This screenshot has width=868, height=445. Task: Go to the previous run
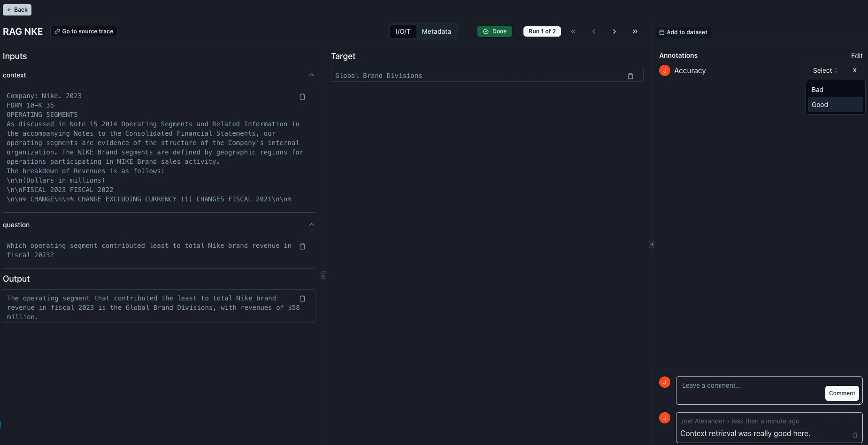(x=594, y=31)
